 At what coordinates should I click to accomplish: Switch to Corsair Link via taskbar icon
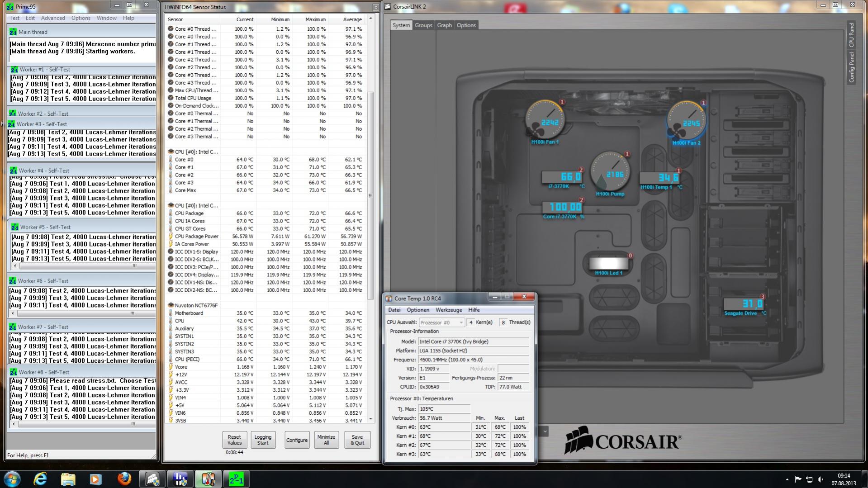point(152,479)
